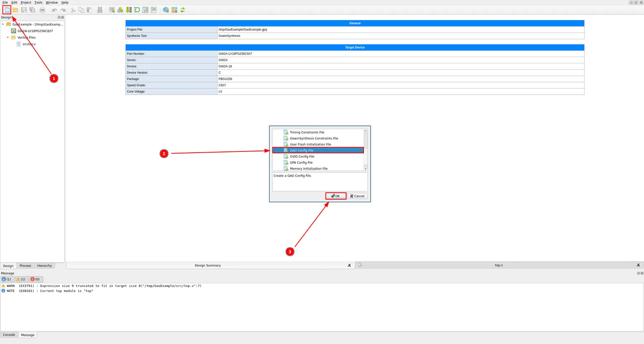644x344 pixels.
Task: Click the Save All toolbar icon
Action: pos(32,10)
